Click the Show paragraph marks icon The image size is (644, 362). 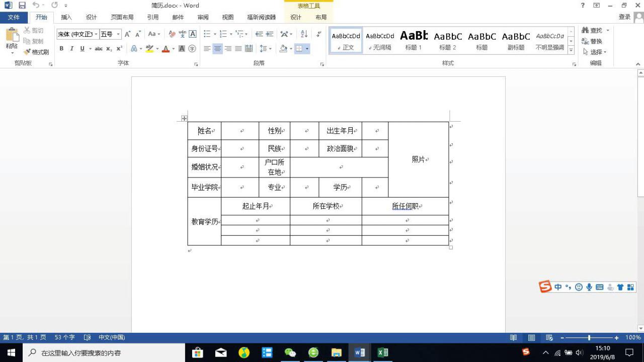[x=318, y=34]
